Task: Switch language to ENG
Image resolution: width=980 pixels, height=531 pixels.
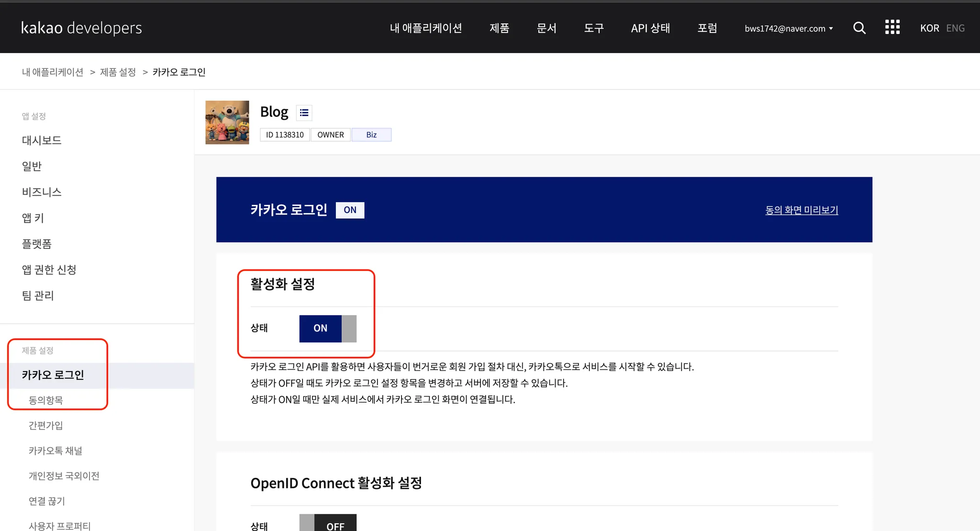Action: (955, 28)
